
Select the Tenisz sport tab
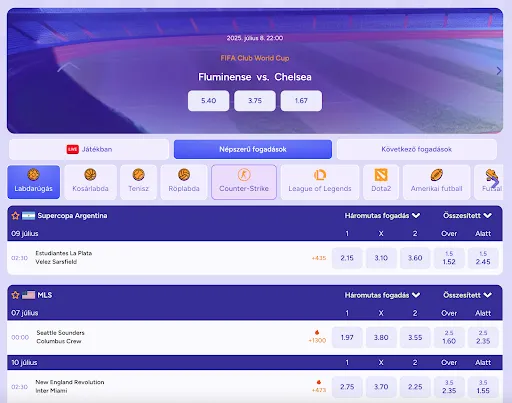138,182
